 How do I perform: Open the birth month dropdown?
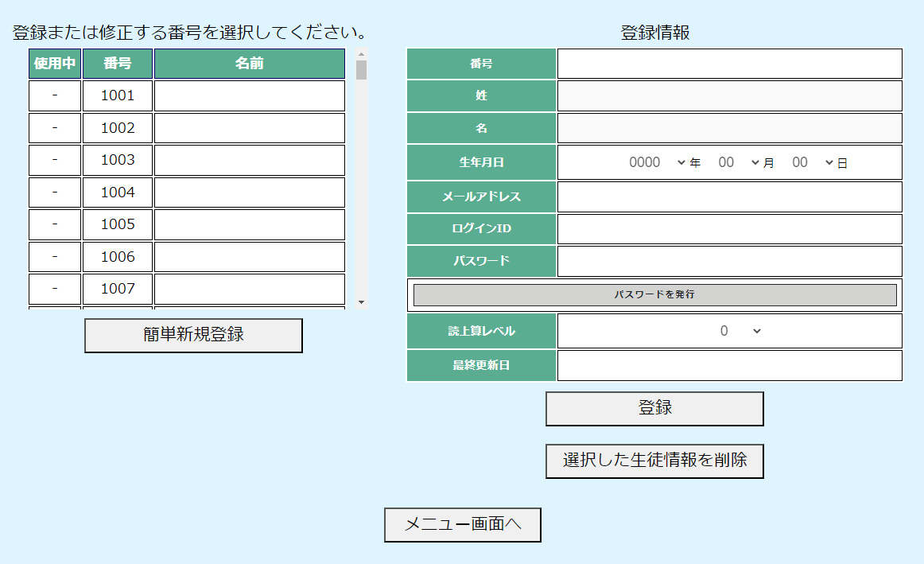click(739, 162)
